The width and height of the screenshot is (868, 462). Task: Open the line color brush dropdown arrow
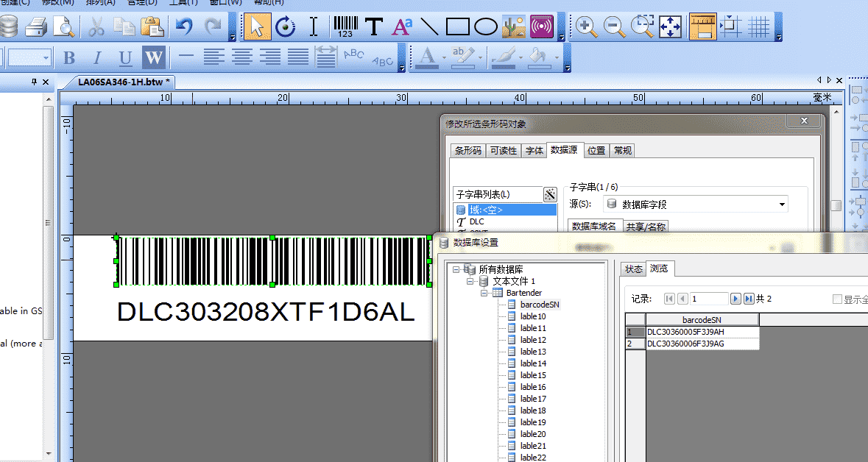click(x=521, y=57)
